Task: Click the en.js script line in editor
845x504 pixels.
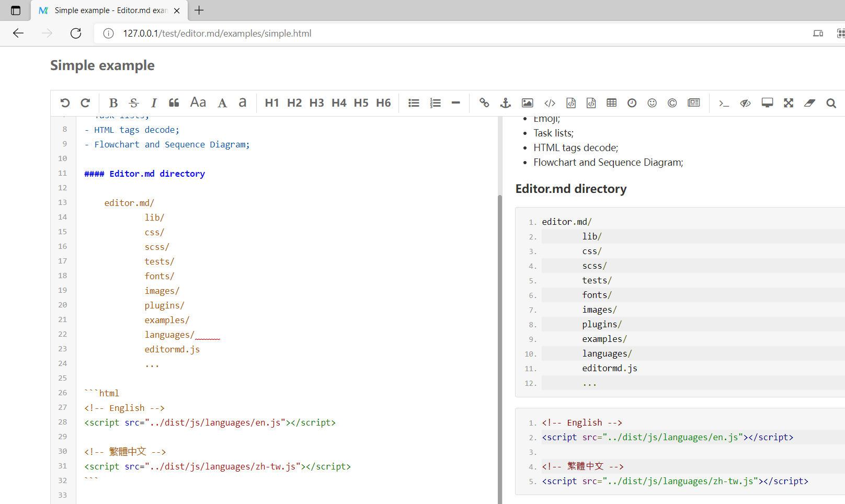Action: pyautogui.click(x=210, y=422)
